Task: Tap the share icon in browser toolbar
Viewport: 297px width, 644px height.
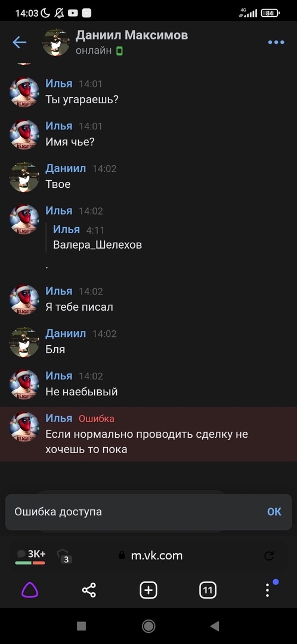Action: (x=89, y=590)
